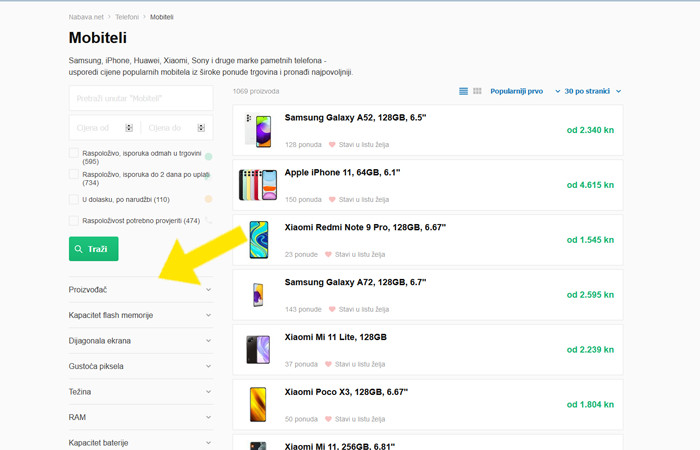Click heart icon for Samsung Galaxy A72
This screenshot has width=700, height=450.
[x=332, y=309]
